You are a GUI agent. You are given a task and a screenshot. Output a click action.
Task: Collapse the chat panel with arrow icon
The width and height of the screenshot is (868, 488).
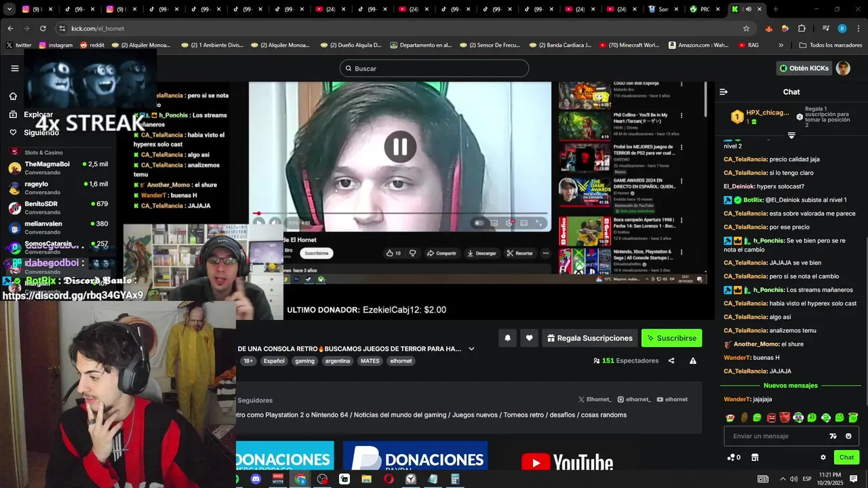click(724, 91)
